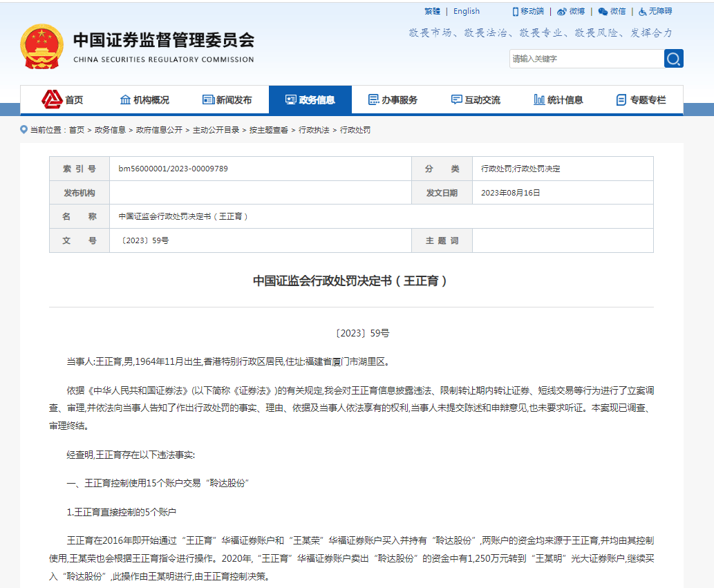Viewport: 714px width, 588px height.
Task: Open the 办事服务 navigation tab
Action: [x=393, y=100]
